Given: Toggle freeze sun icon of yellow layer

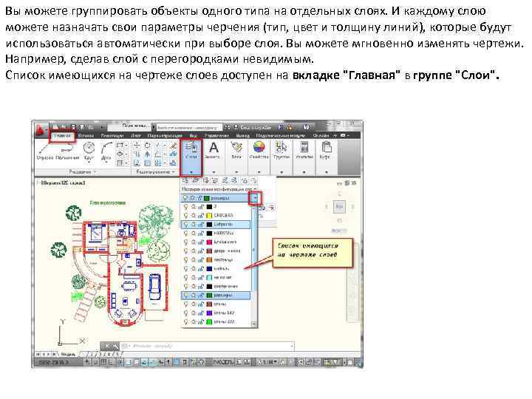Looking at the screenshot, I should 193,216.
